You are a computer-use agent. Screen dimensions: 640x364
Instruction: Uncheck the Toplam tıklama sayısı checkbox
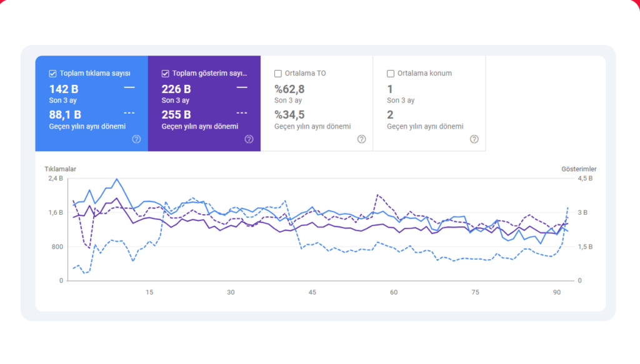click(x=52, y=74)
